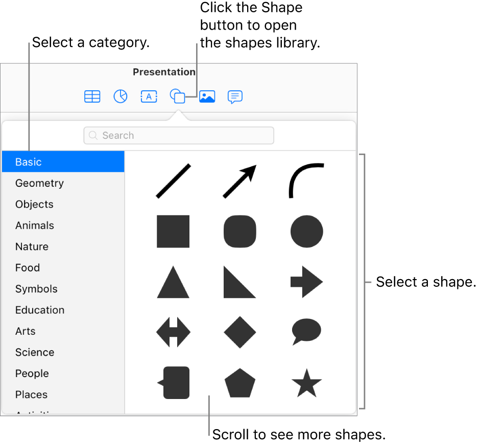Insert a Text box
The height and width of the screenshot is (448, 480).
tap(149, 96)
